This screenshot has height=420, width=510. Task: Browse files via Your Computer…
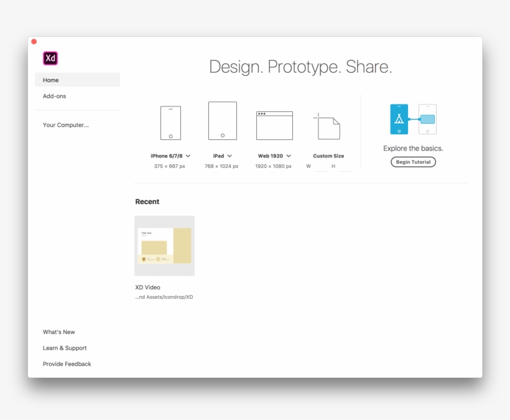click(66, 125)
